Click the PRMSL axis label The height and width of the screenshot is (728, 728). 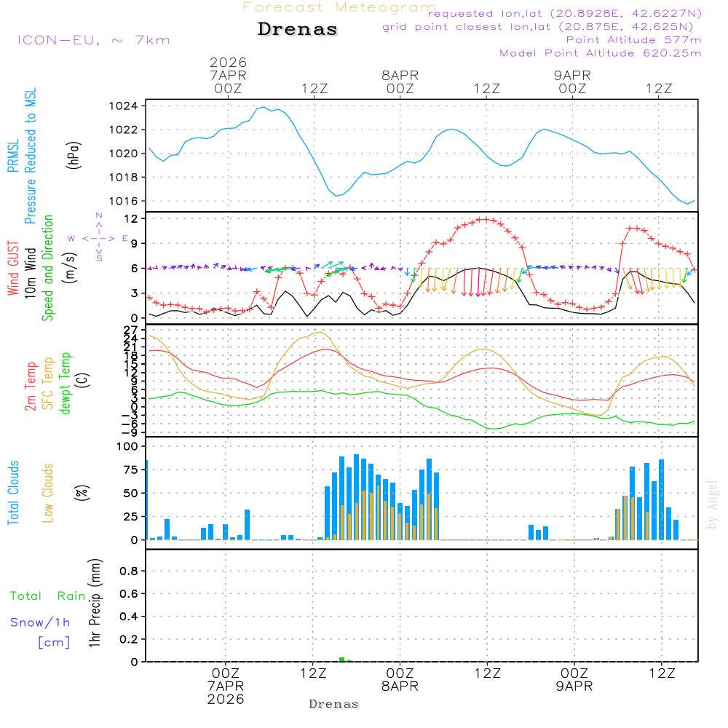point(13,153)
